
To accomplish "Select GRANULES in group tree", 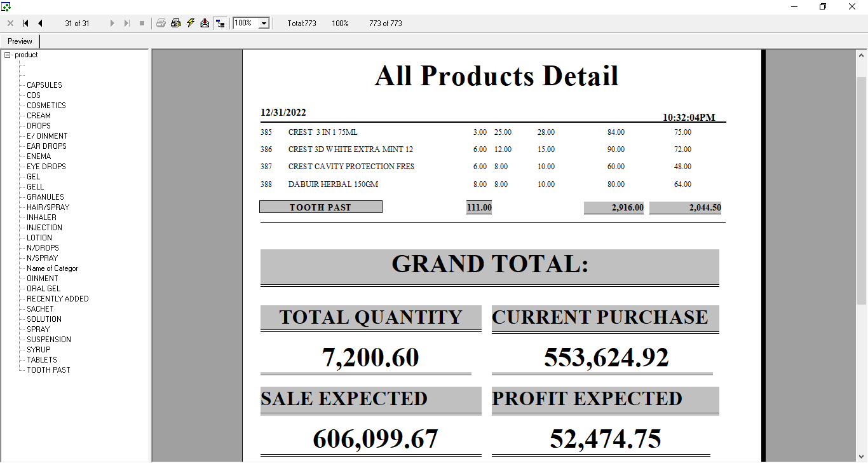I will [45, 197].
